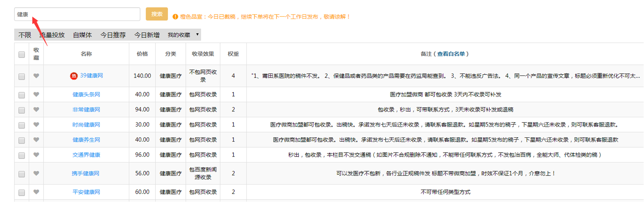
Task: Select the 不限 filter tab
Action: 25,35
